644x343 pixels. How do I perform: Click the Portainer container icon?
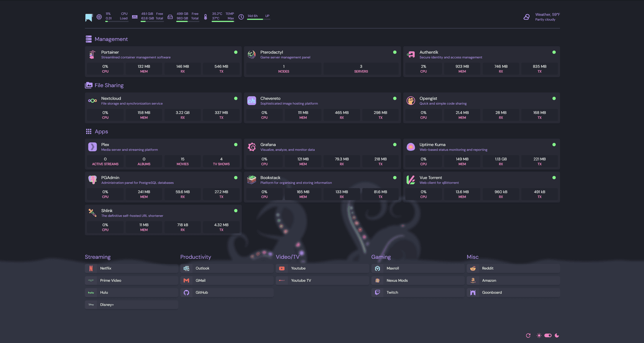(92, 54)
